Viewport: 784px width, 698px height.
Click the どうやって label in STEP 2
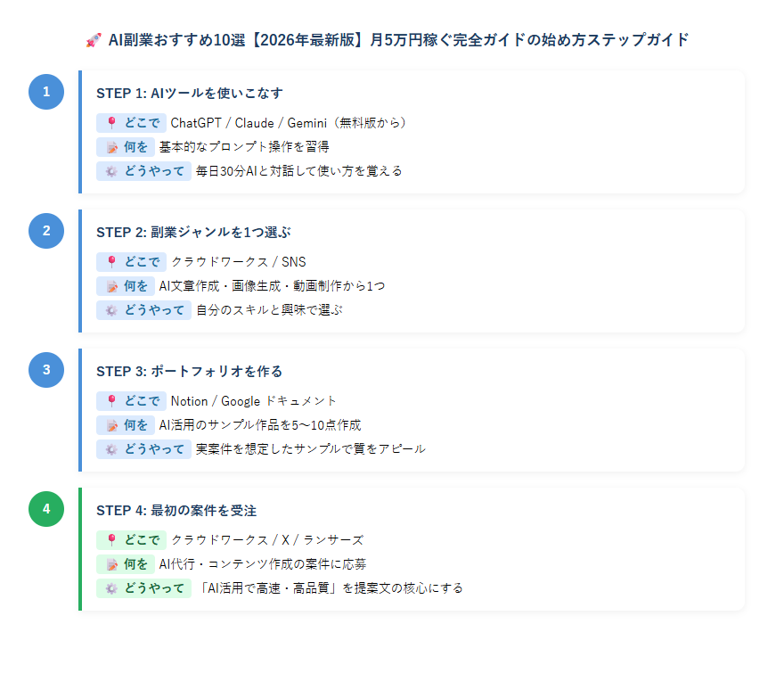(144, 309)
